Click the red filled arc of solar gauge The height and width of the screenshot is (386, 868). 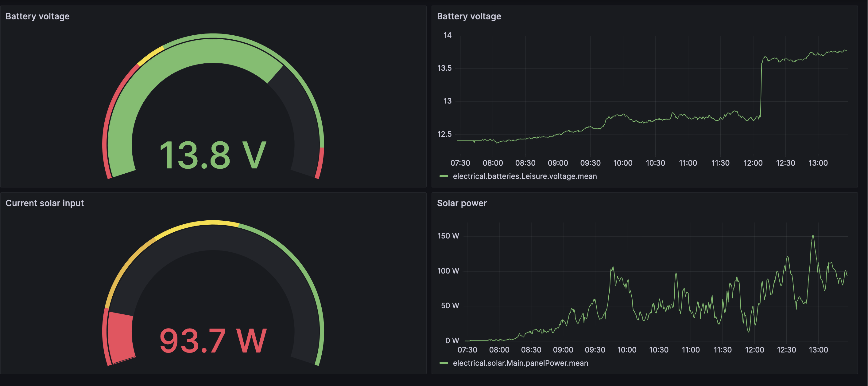tap(120, 337)
